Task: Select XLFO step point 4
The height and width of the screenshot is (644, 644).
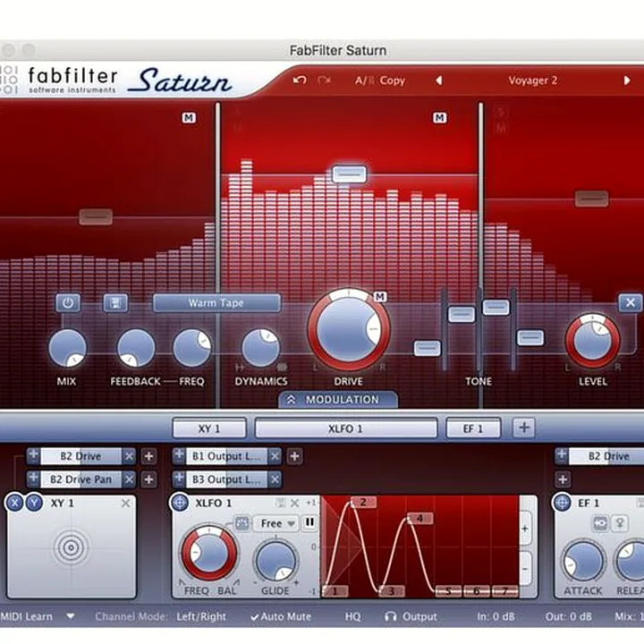Action: click(x=419, y=519)
